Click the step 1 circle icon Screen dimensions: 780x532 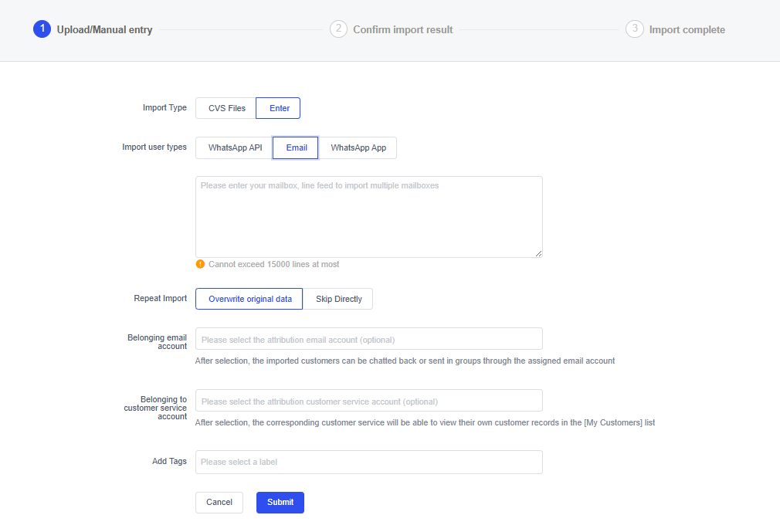[x=42, y=29]
